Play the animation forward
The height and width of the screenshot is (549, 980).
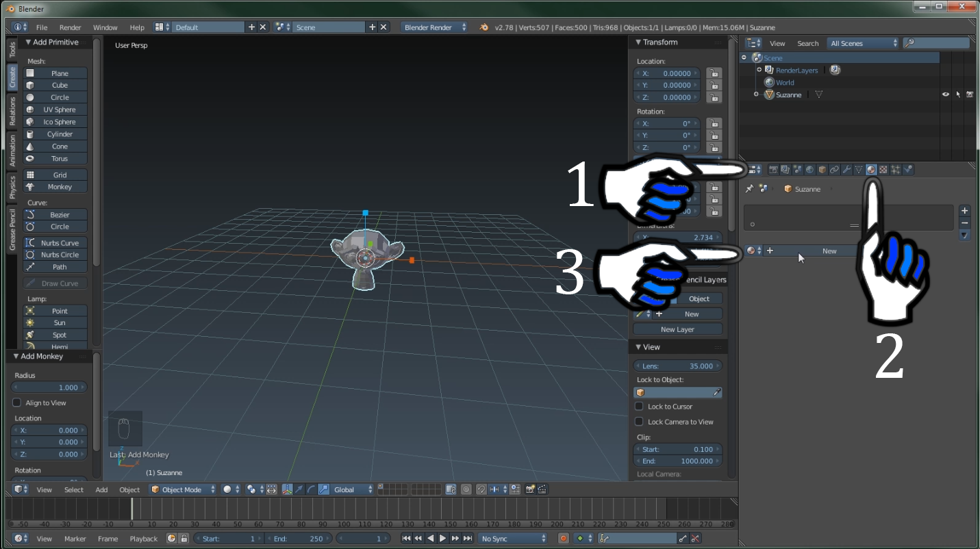tap(443, 539)
